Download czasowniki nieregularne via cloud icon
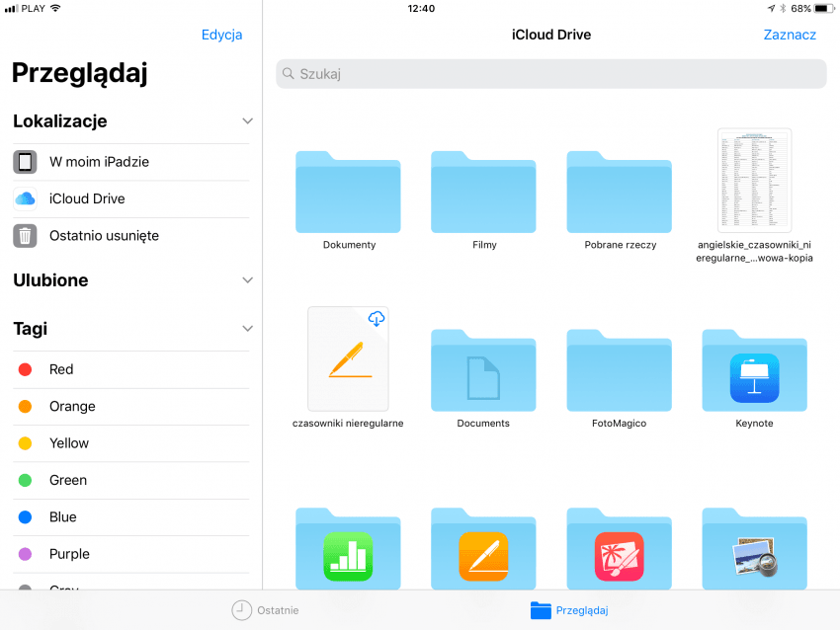 [377, 319]
